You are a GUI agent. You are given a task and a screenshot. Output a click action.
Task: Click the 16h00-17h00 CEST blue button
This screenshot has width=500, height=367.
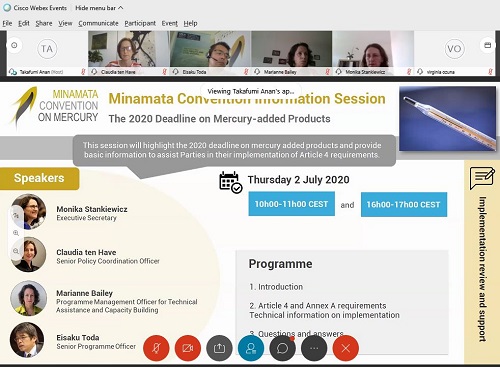click(404, 204)
